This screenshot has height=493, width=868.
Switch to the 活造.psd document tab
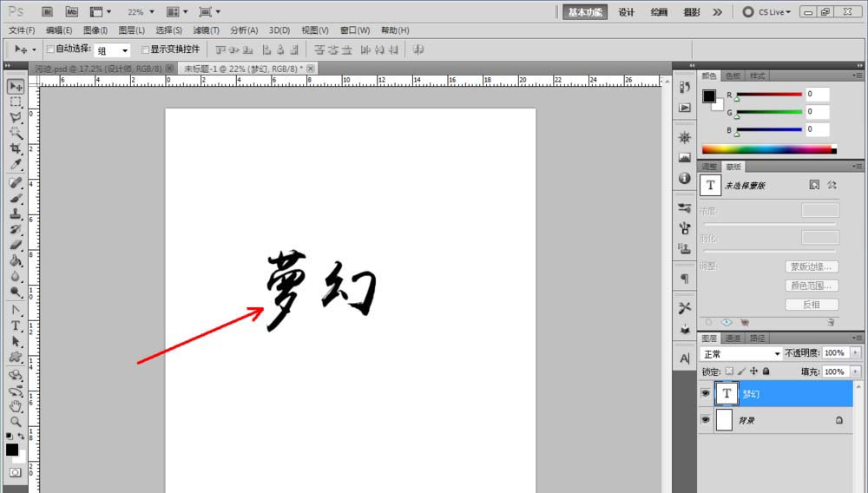pos(99,69)
